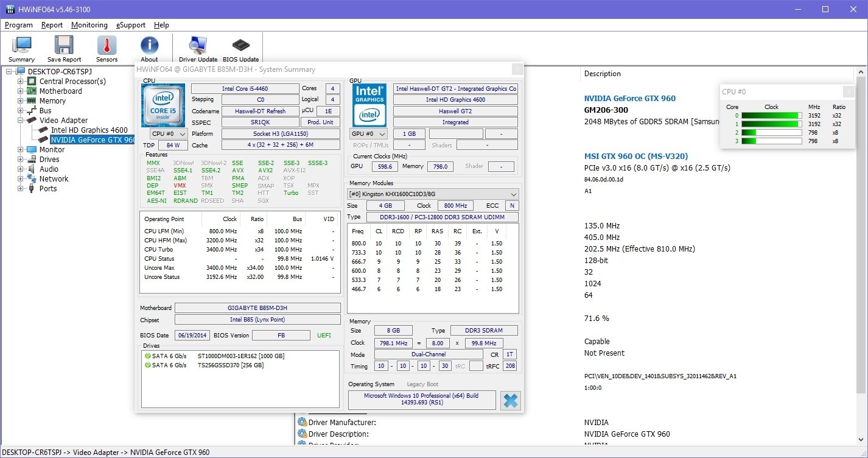Select Intel HD Graphics 4600 tree item
Screen dimensions: 868x458
click(x=89, y=130)
